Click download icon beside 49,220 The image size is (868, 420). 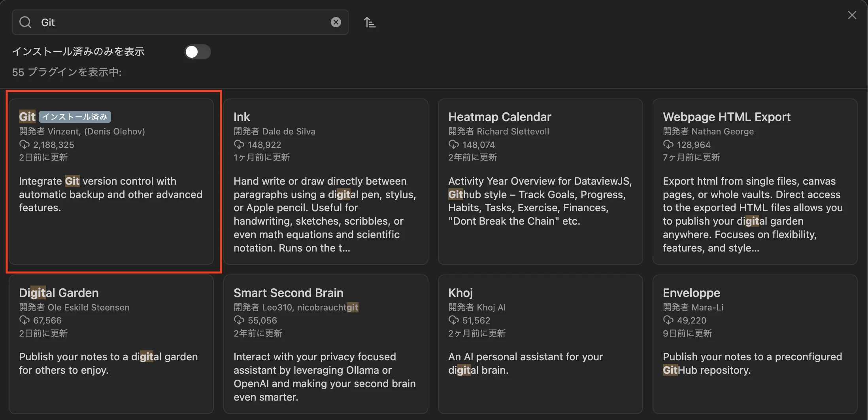coord(668,320)
